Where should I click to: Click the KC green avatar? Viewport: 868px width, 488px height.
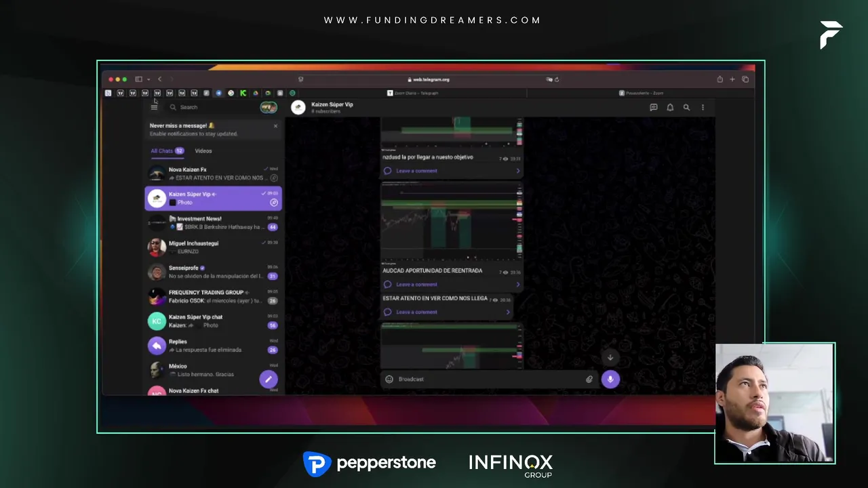(x=157, y=321)
